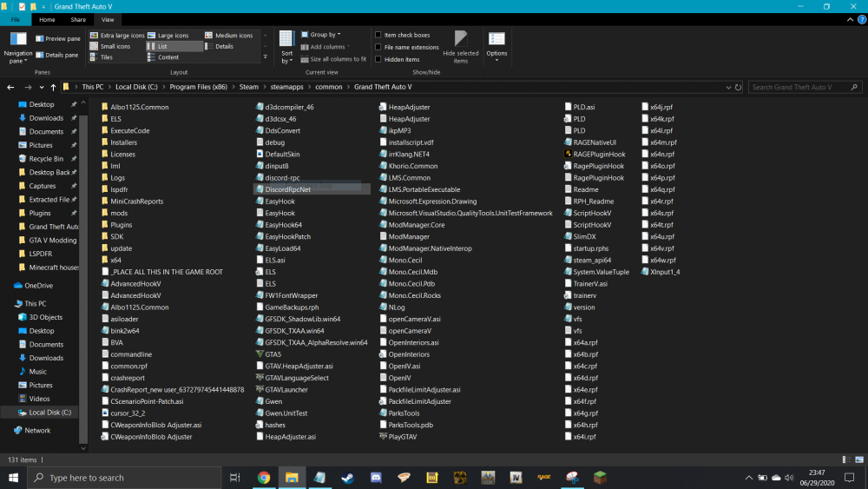Open the File menu
This screenshot has width=868, height=489.
coord(16,19)
